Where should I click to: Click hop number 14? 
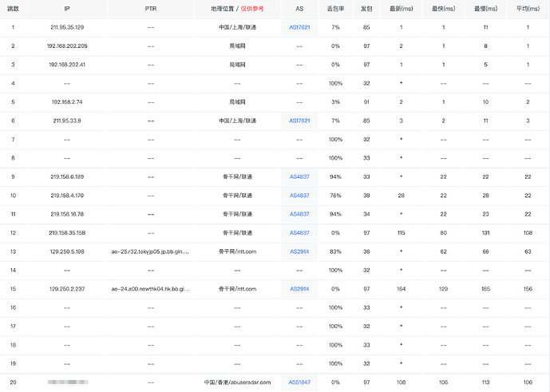[x=13, y=270]
